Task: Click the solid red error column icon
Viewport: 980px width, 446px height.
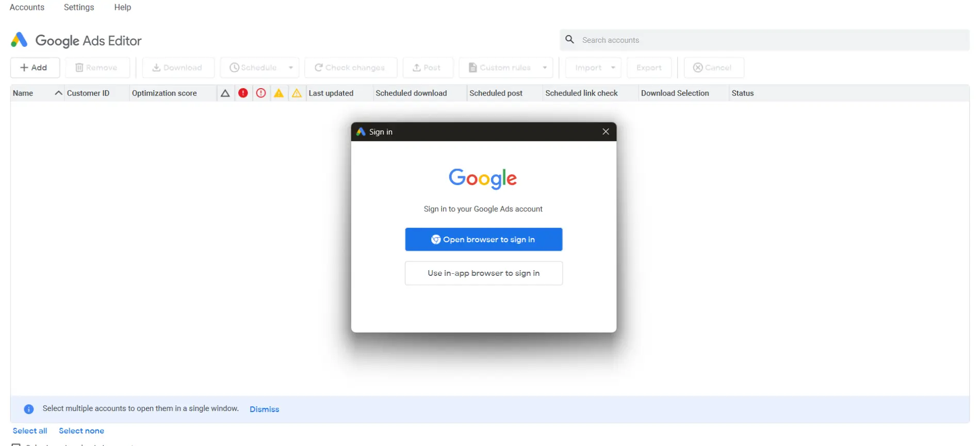Action: (243, 93)
